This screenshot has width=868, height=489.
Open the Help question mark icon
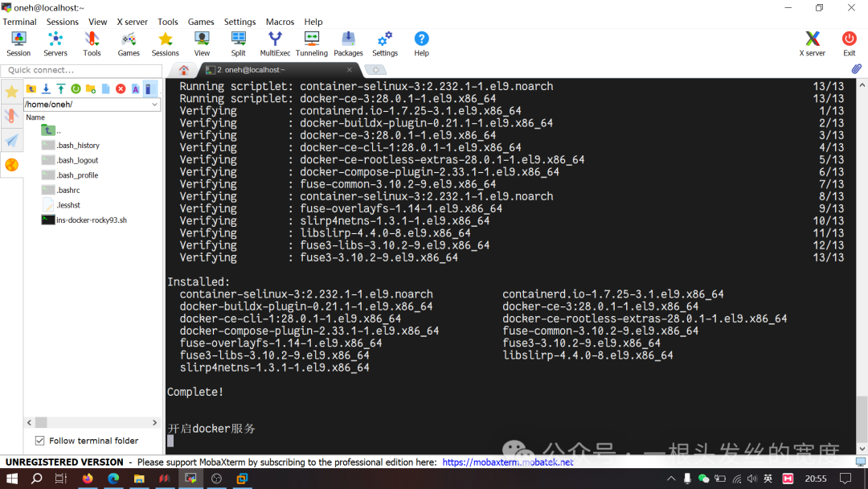tap(421, 43)
